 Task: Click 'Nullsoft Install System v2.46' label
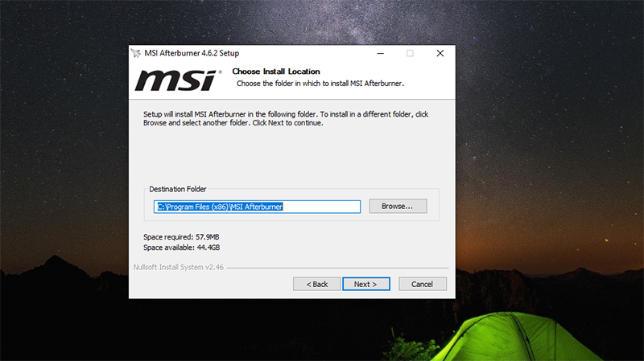[x=178, y=267]
